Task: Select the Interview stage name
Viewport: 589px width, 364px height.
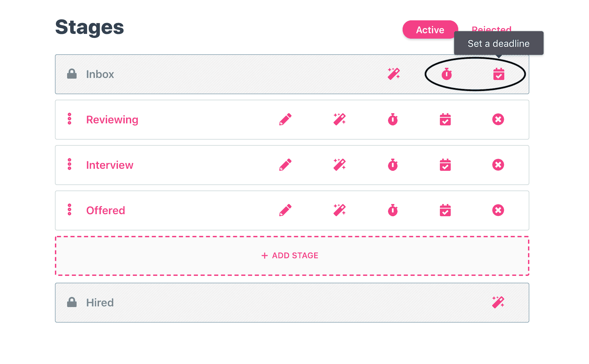Action: click(x=109, y=165)
